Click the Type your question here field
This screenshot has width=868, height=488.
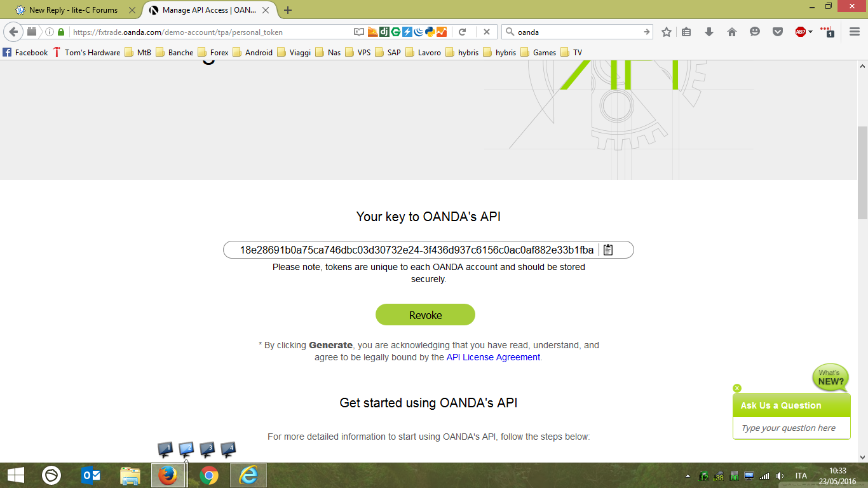[x=791, y=428]
